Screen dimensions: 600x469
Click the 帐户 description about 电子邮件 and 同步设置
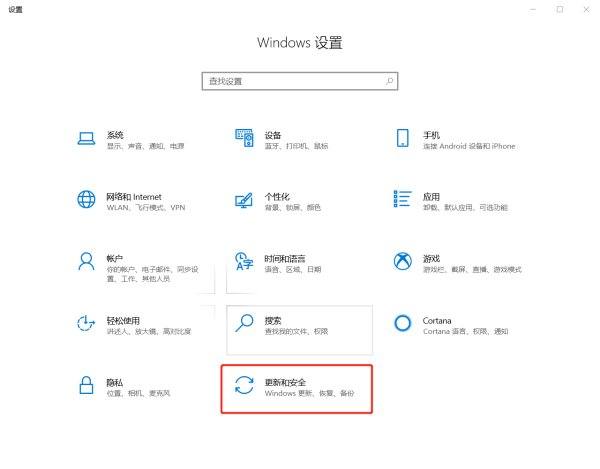(x=153, y=274)
